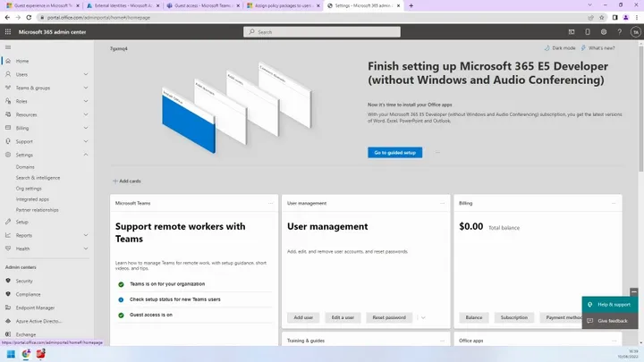
Task: Click the search box in header
Action: [322, 32]
